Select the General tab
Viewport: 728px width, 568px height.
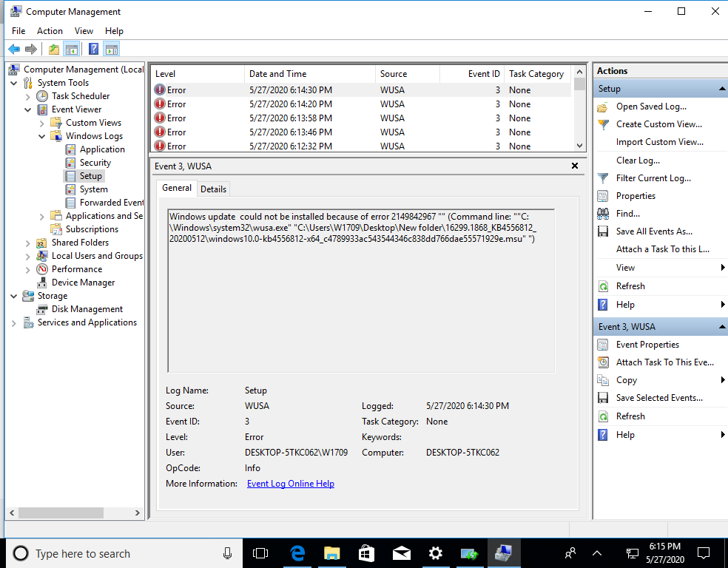point(176,187)
